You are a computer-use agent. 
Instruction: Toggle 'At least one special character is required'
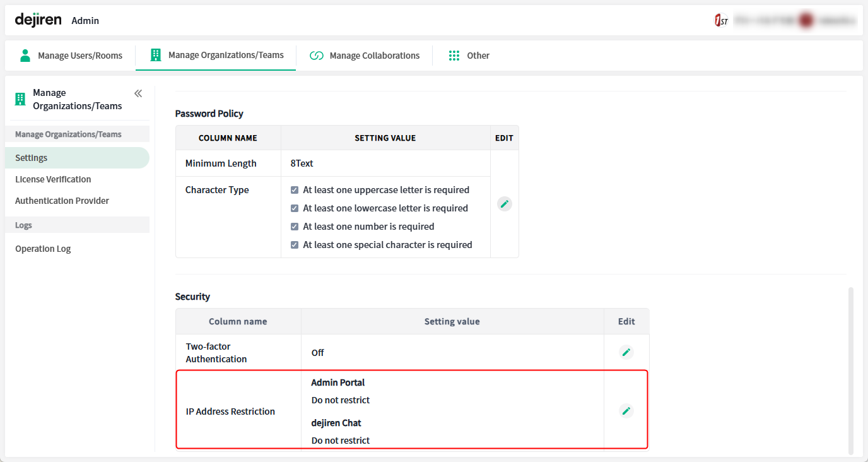295,245
